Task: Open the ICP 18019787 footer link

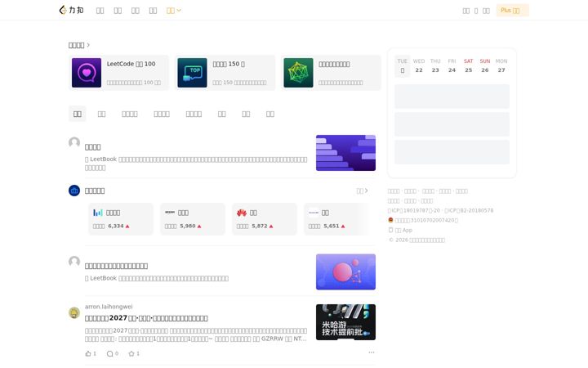Action: (x=414, y=210)
